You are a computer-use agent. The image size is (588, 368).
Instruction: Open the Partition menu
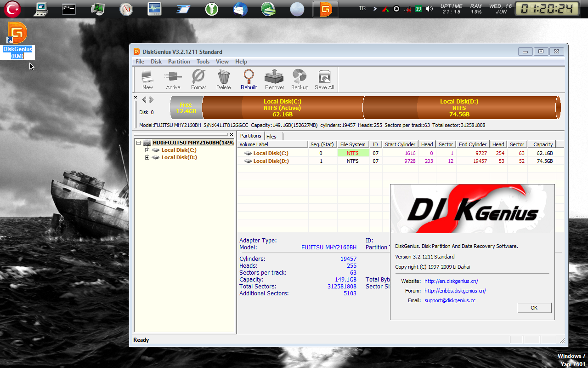tap(179, 62)
